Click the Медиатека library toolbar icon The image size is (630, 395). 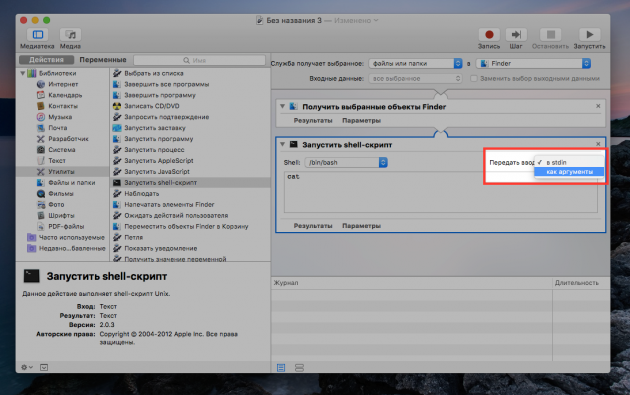(x=37, y=35)
